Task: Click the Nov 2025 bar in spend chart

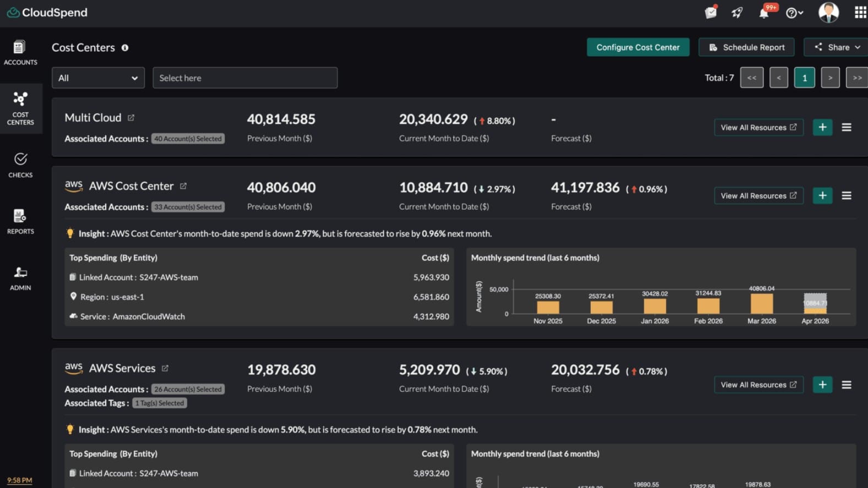Action: point(548,307)
